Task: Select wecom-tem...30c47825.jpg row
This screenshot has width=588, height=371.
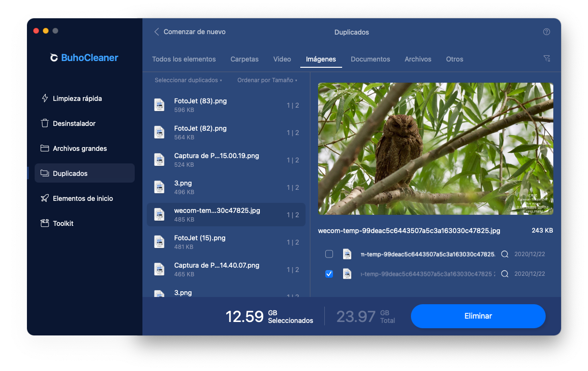Action: [226, 214]
